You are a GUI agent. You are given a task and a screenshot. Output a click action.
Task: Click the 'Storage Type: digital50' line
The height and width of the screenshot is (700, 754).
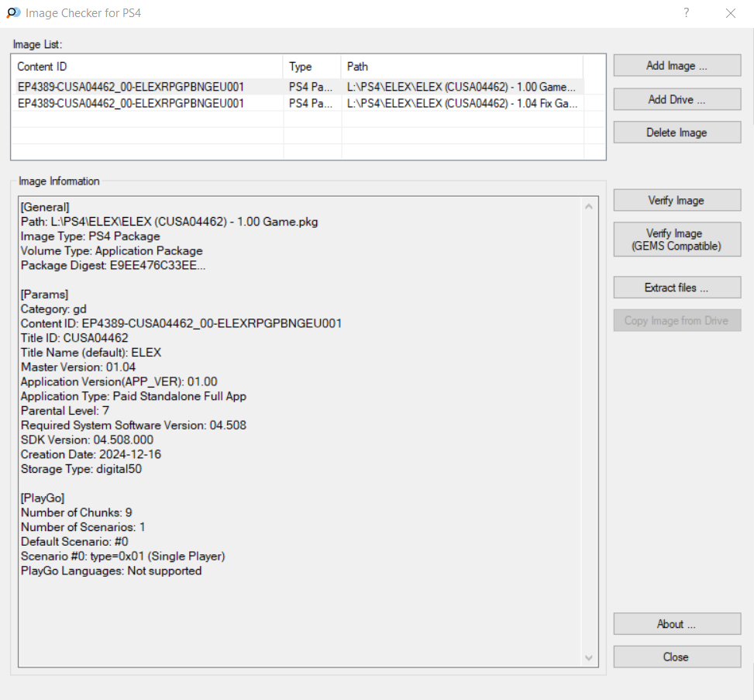pos(81,468)
